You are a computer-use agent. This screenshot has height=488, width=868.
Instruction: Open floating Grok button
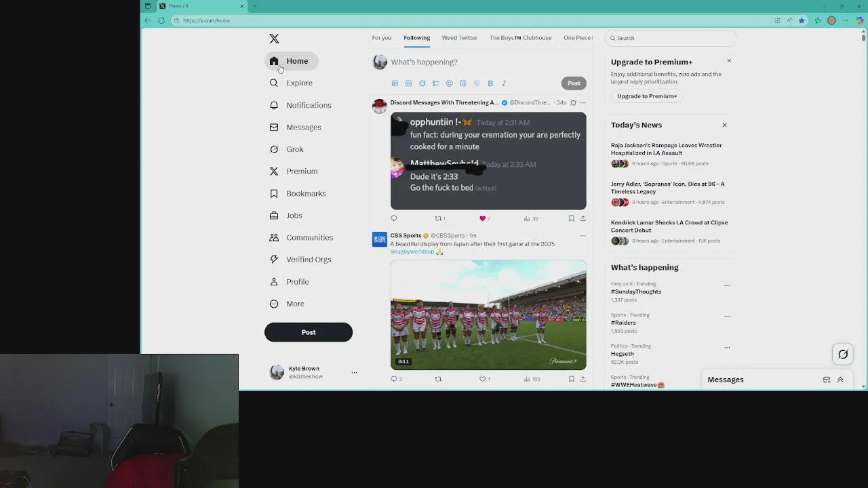click(x=843, y=354)
